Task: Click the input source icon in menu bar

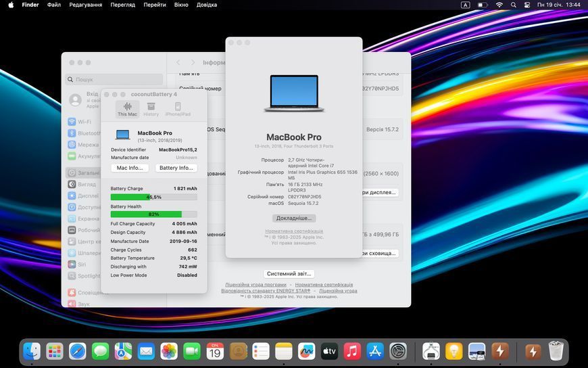Action: pos(466,5)
